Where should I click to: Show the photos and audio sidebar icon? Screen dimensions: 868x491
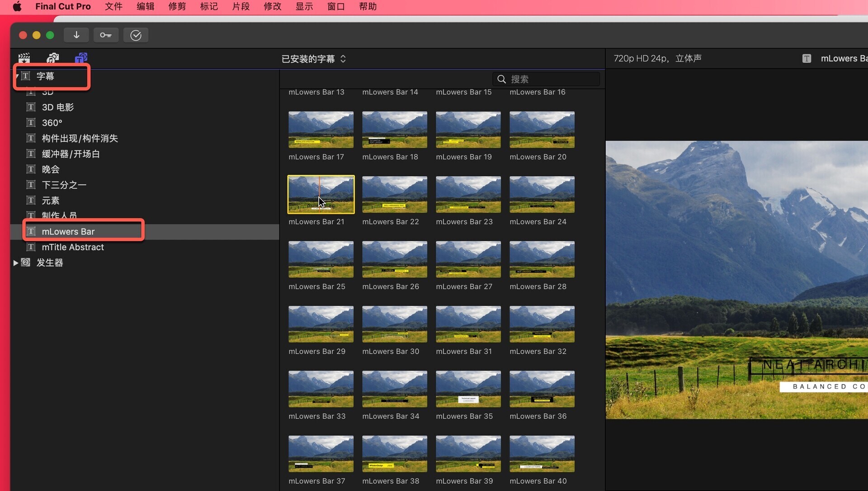52,58
